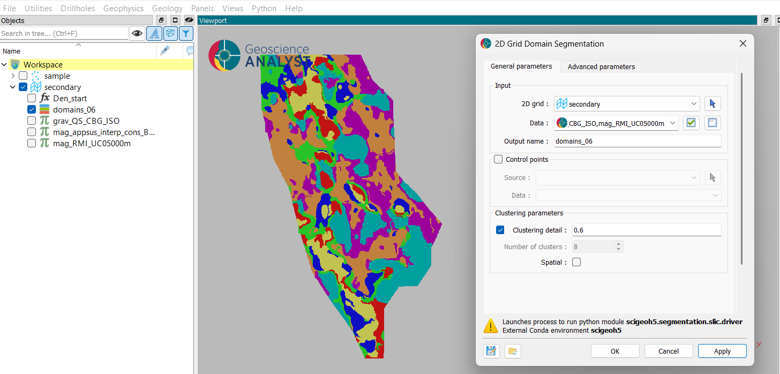
Task: Collapse the secondary tree node
Action: [x=13, y=88]
